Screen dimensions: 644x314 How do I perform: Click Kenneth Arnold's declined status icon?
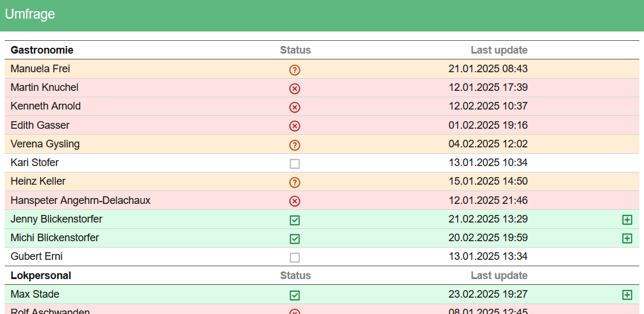[x=295, y=107]
